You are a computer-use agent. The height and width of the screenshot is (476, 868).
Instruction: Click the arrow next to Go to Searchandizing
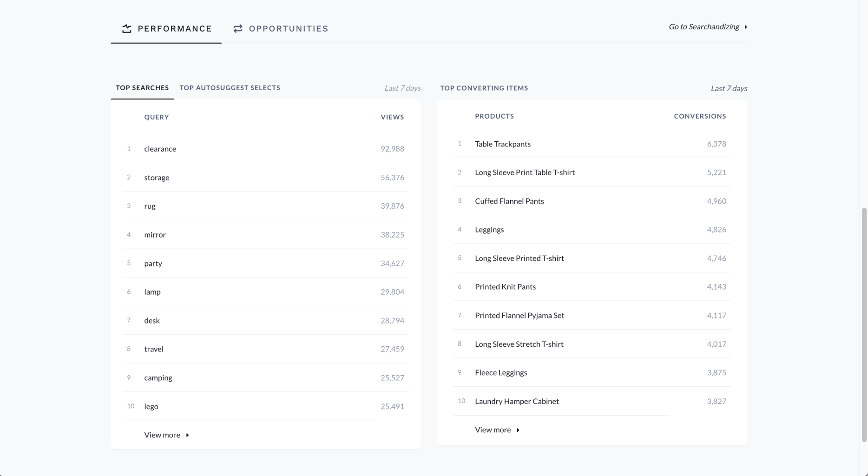[x=746, y=27]
